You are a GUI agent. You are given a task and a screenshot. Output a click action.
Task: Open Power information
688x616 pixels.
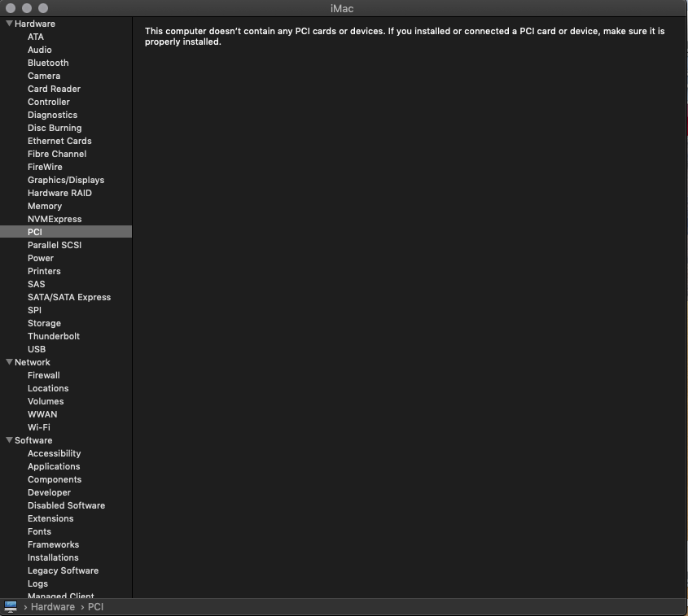pos(41,258)
